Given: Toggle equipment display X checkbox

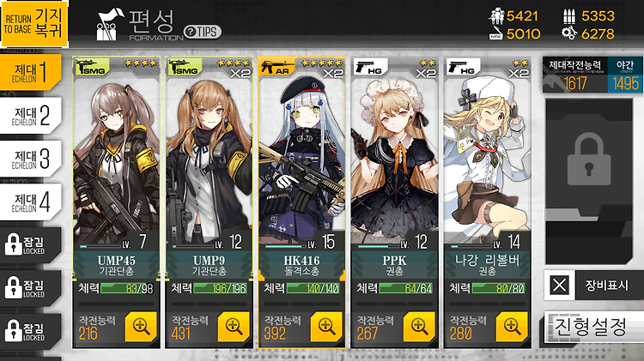Looking at the screenshot, I should (559, 285).
